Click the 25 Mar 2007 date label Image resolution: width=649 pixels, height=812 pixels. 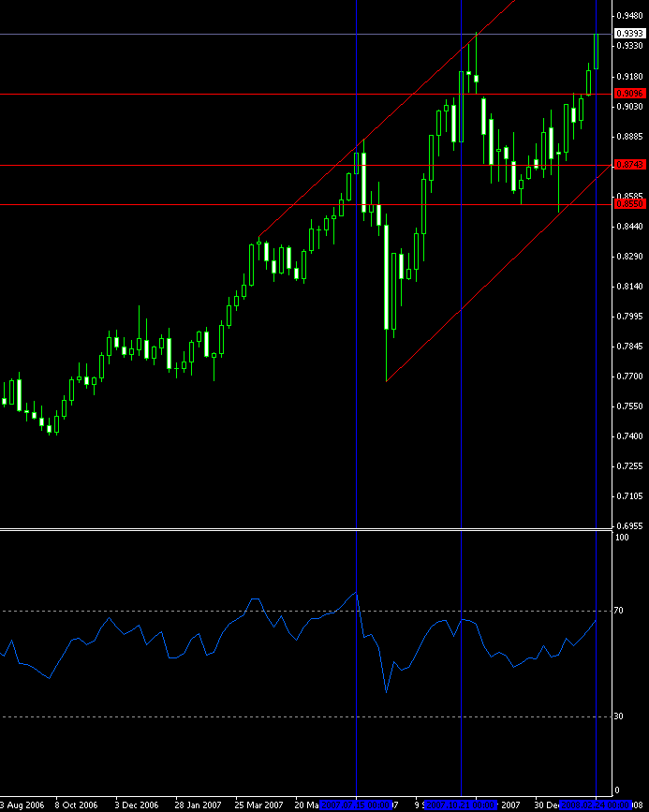click(x=258, y=805)
